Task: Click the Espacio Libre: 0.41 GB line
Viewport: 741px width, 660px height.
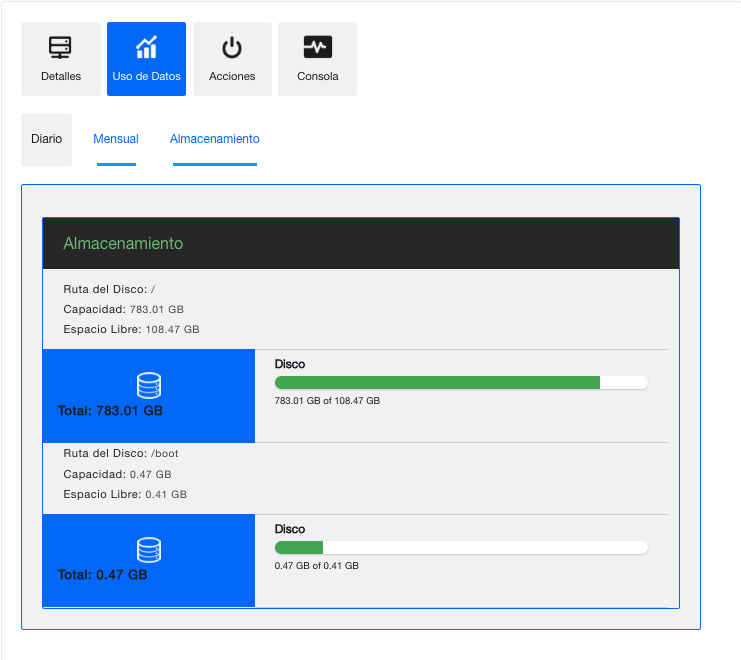Action: tap(124, 494)
